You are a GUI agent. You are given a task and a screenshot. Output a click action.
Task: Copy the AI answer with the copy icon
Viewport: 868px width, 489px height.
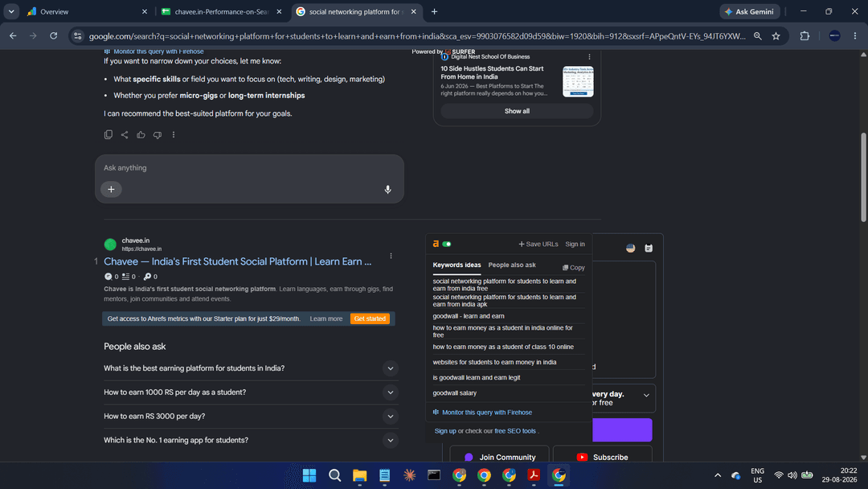(x=108, y=134)
